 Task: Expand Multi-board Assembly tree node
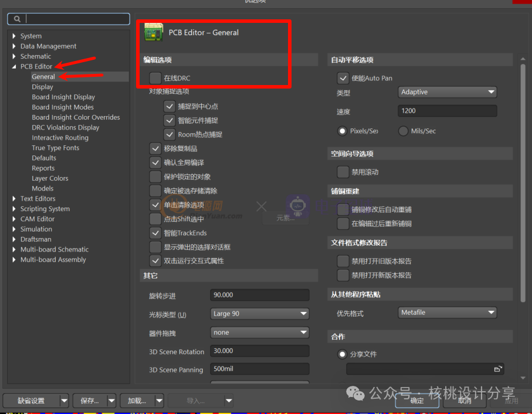pyautogui.click(x=13, y=260)
